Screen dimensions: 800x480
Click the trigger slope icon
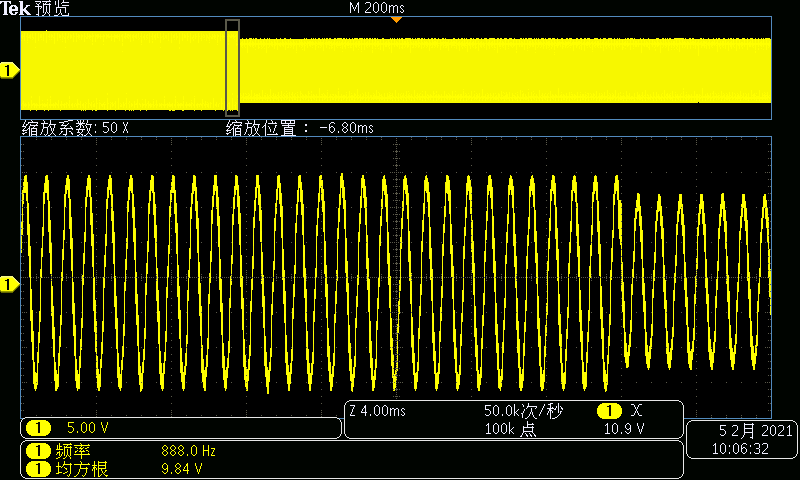(637, 411)
